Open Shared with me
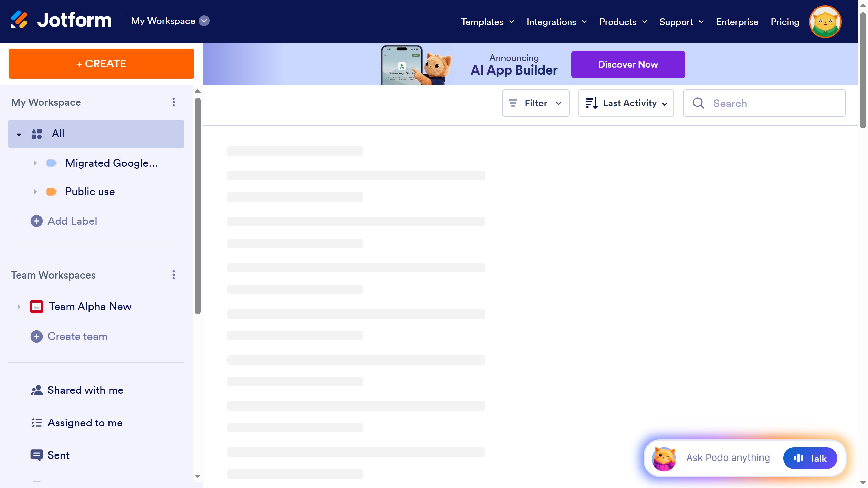The image size is (868, 488). pyautogui.click(x=85, y=390)
